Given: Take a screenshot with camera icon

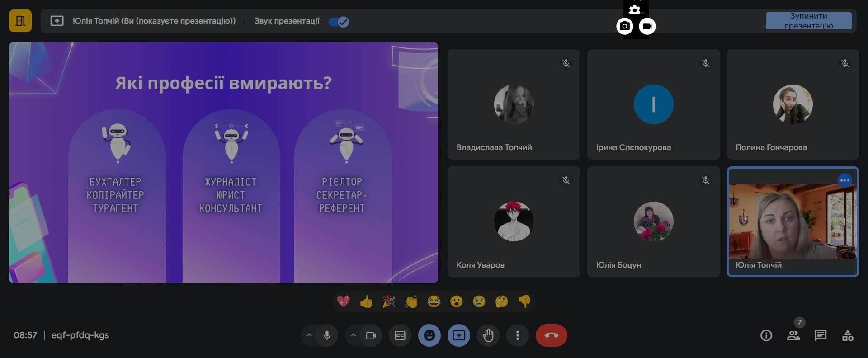Looking at the screenshot, I should pyautogui.click(x=625, y=26).
